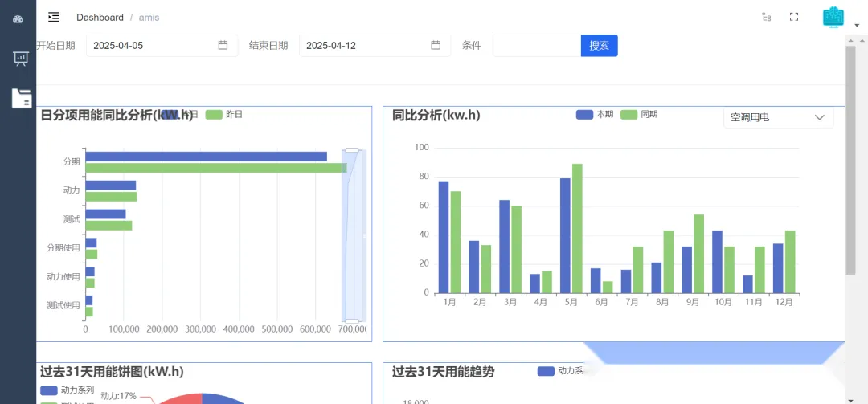
Task: Toggle the 昨日 legend series
Action: pos(223,115)
